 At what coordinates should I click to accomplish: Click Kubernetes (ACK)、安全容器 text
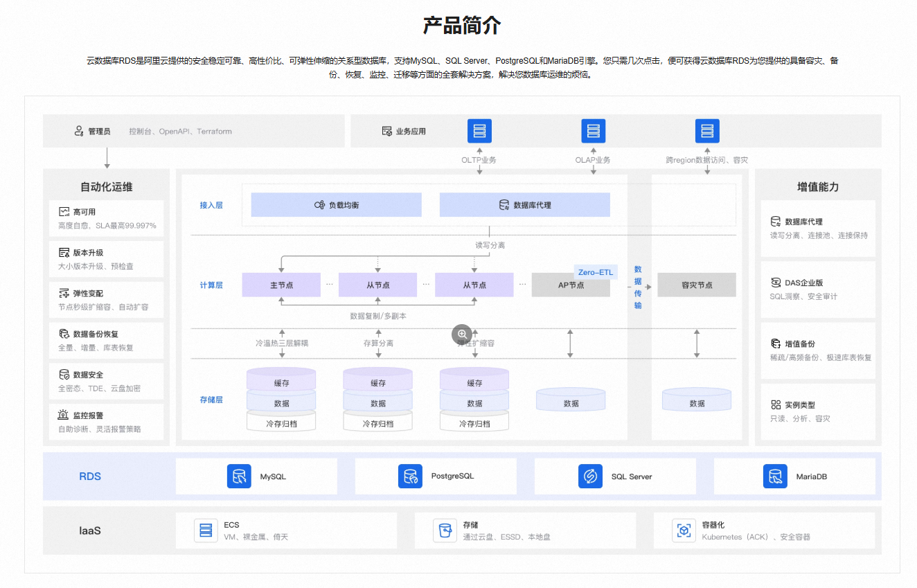tap(756, 537)
